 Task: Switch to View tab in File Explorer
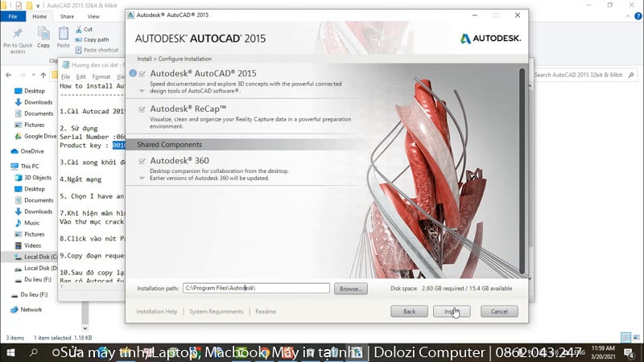[93, 16]
